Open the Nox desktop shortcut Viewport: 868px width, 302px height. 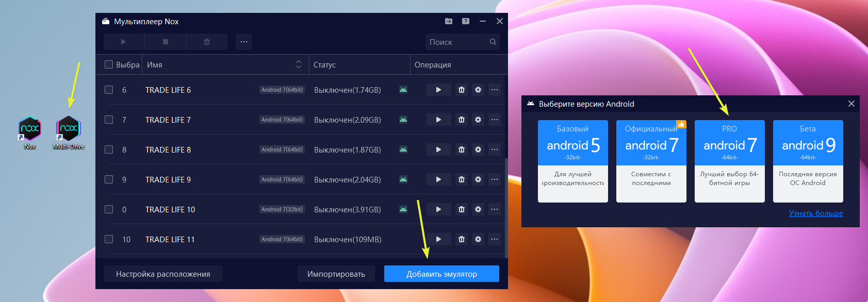tap(30, 133)
